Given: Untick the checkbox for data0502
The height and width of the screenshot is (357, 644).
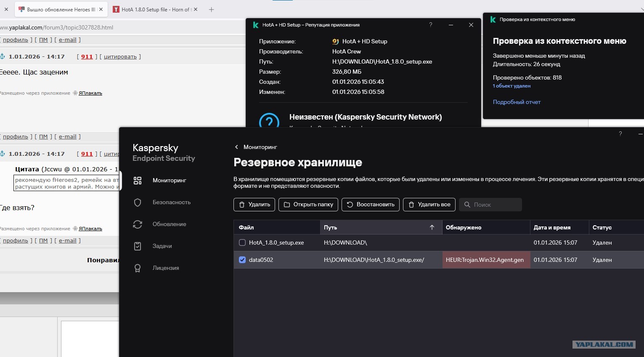Looking at the screenshot, I should coord(242,260).
